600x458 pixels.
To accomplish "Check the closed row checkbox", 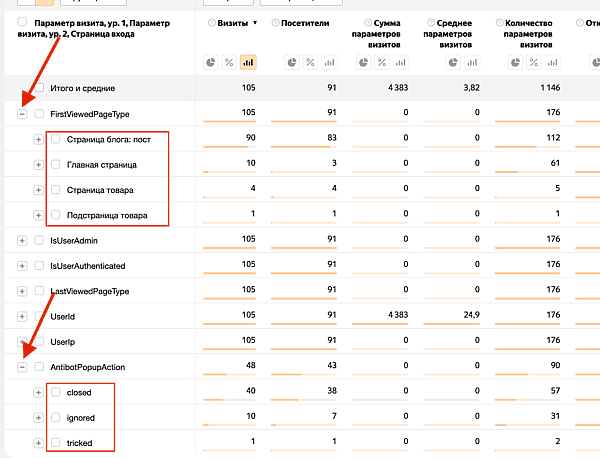I will tap(55, 392).
